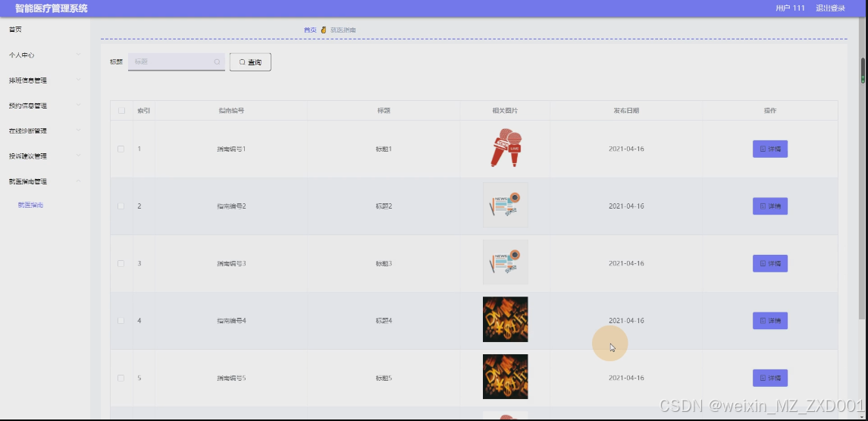Click the 2021-04-16 date in row 5
868x421 pixels.
(626, 379)
